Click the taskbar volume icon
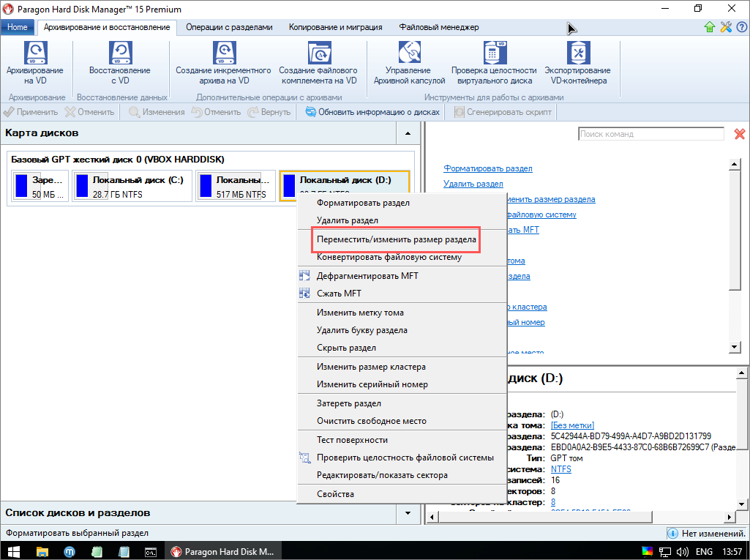750x560 pixels. 683,551
